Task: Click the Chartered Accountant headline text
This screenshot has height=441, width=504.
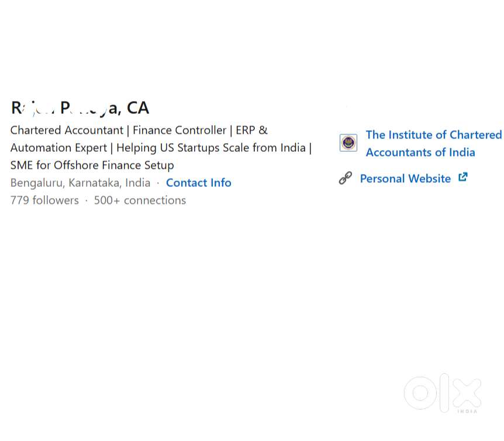Action: pyautogui.click(x=67, y=130)
